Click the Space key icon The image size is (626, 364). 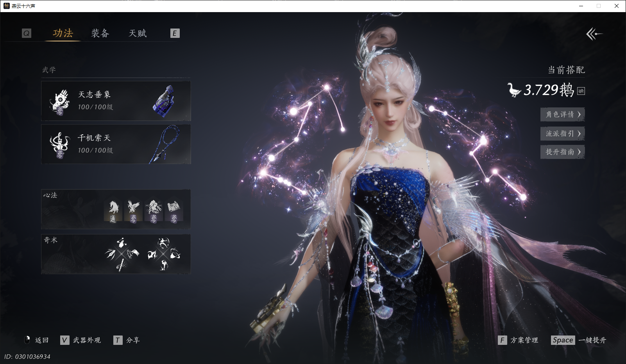563,340
